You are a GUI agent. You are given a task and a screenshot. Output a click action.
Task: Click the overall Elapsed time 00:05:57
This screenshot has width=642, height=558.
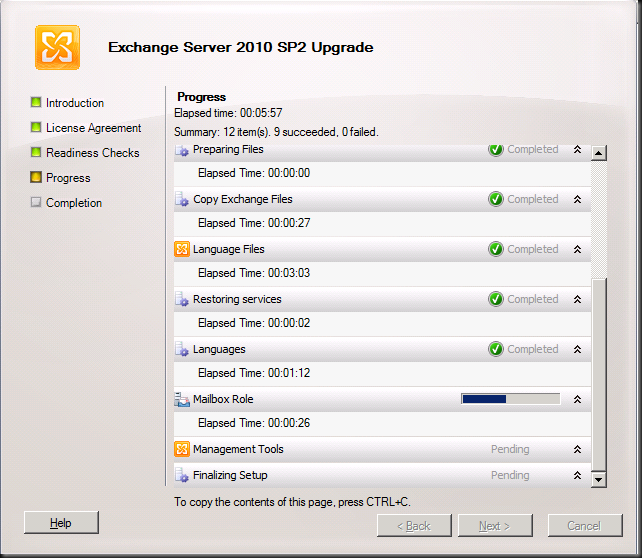tap(228, 113)
